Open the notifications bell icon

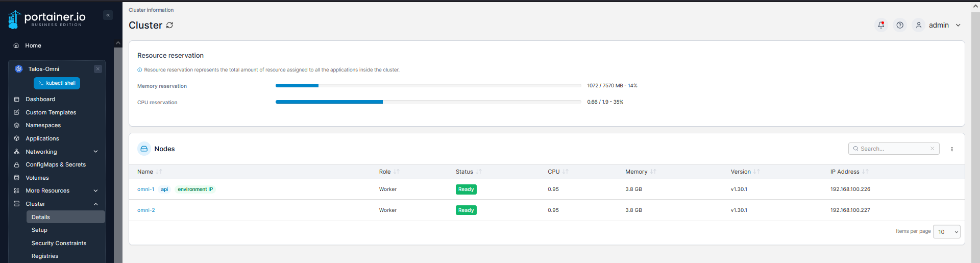(881, 25)
